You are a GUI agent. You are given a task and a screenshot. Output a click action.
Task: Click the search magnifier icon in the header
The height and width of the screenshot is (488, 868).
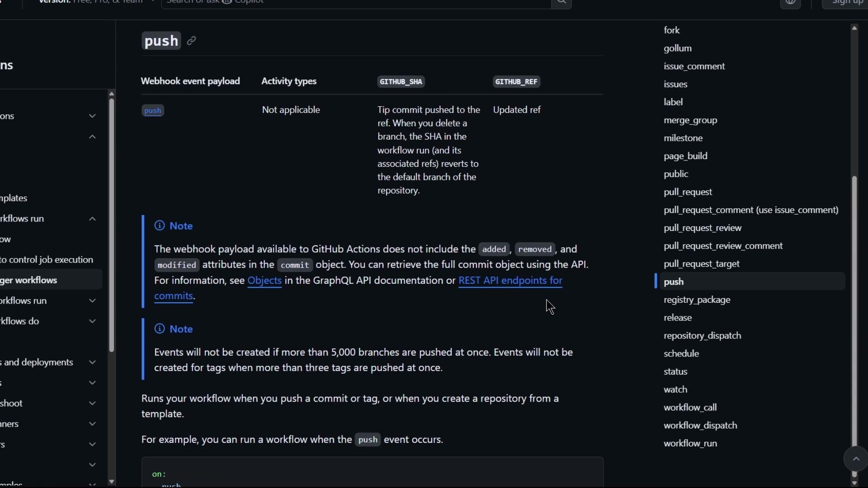(561, 2)
